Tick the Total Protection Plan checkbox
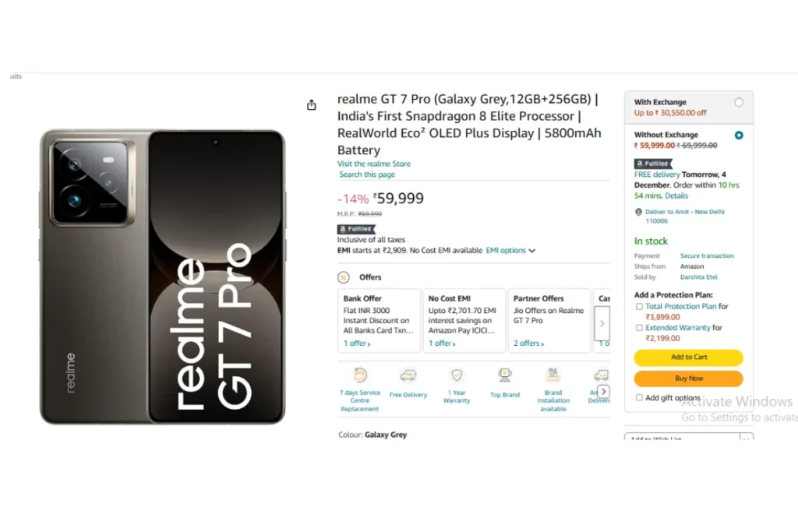 click(639, 307)
